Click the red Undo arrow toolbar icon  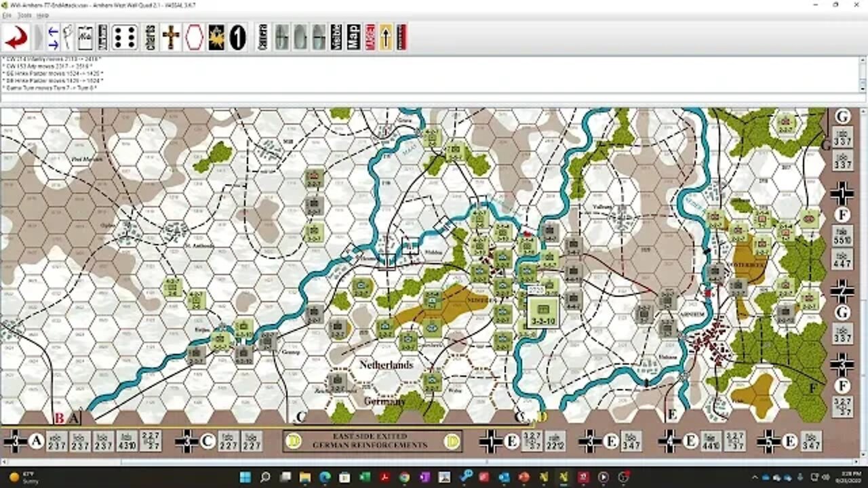pos(16,37)
